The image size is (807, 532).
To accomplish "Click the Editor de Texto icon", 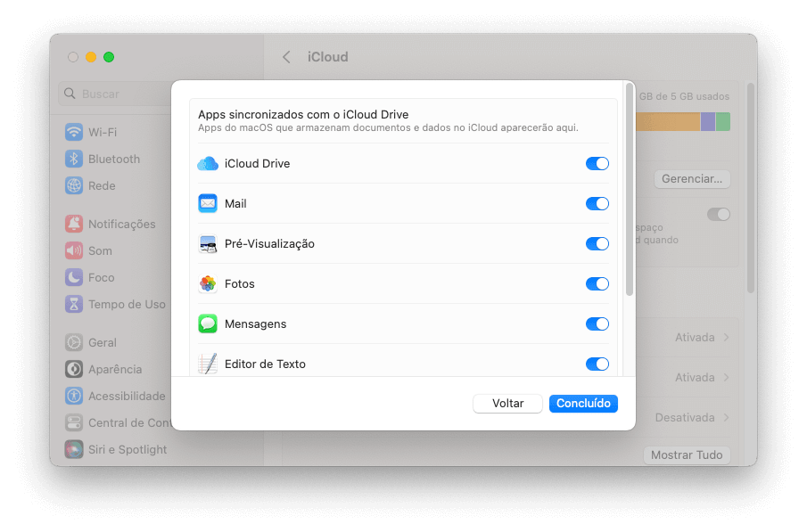I will tap(208, 364).
